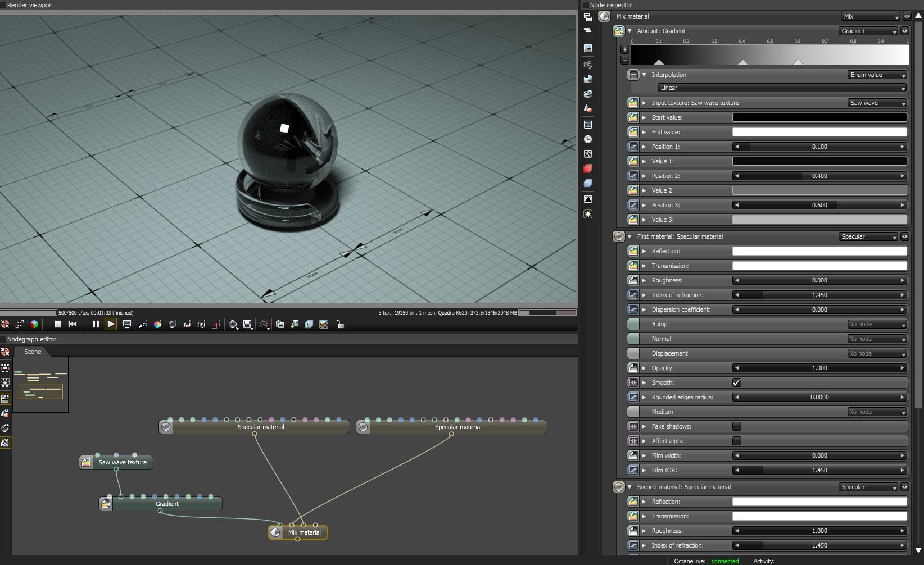The width and height of the screenshot is (924, 565).
Task: Switch to the Scene tab
Action: click(x=33, y=352)
